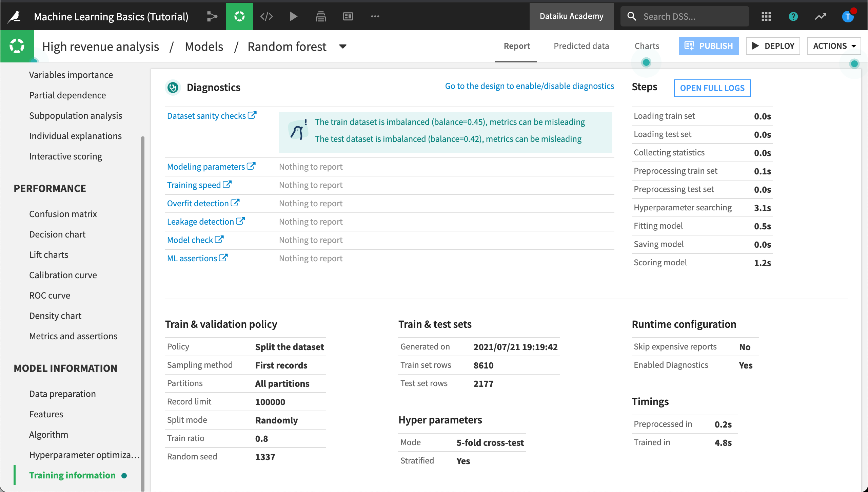Screen dimensions: 868x492
Task: Open Hyperparameter optimization section
Action: [84, 455]
